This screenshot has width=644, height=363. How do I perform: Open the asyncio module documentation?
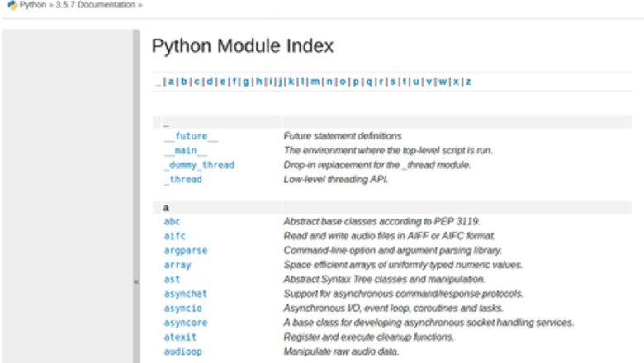pos(182,309)
